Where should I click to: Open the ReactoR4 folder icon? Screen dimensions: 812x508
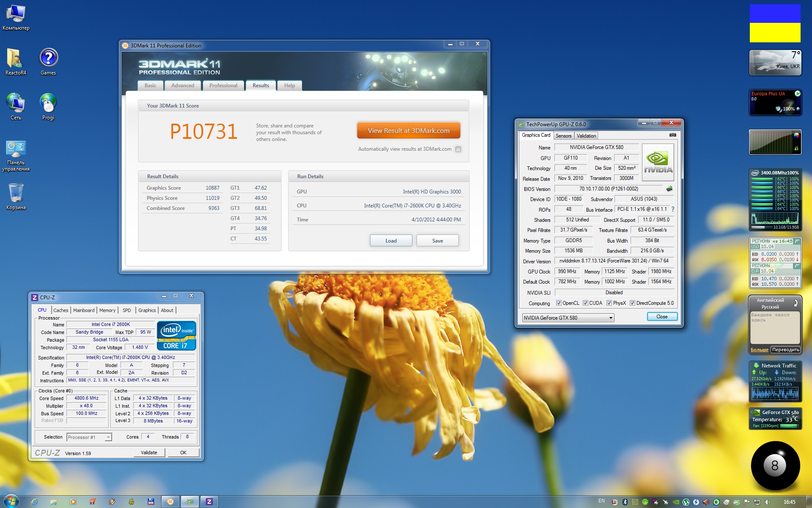pos(16,62)
